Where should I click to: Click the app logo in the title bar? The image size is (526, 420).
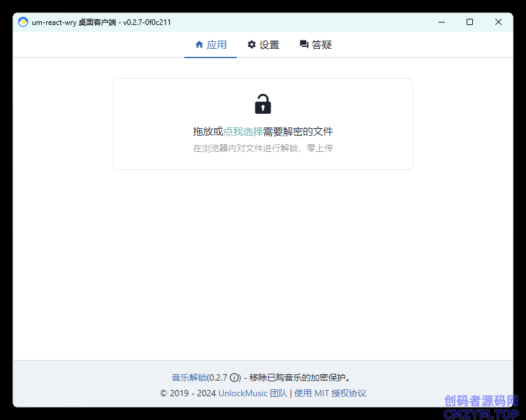(23, 22)
